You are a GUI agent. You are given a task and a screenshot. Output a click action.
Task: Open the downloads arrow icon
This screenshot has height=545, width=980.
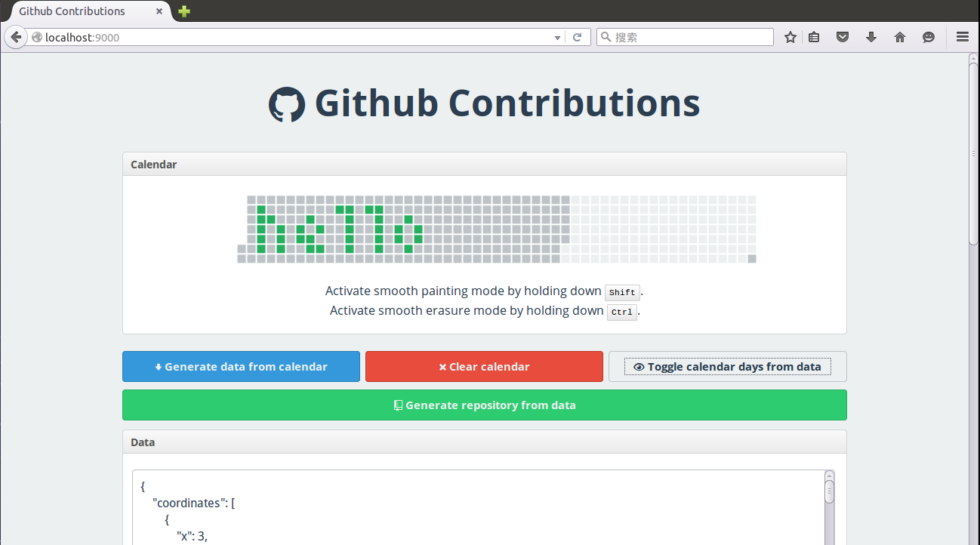point(871,37)
